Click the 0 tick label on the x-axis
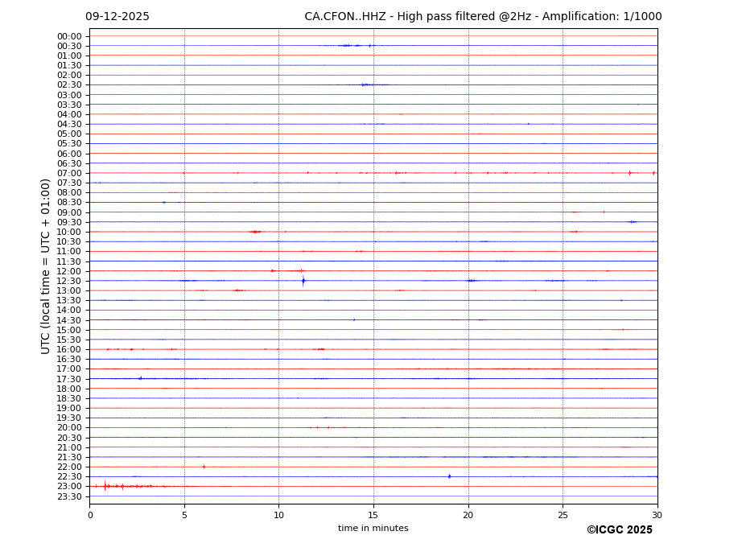The height and width of the screenshot is (560, 746). click(90, 515)
